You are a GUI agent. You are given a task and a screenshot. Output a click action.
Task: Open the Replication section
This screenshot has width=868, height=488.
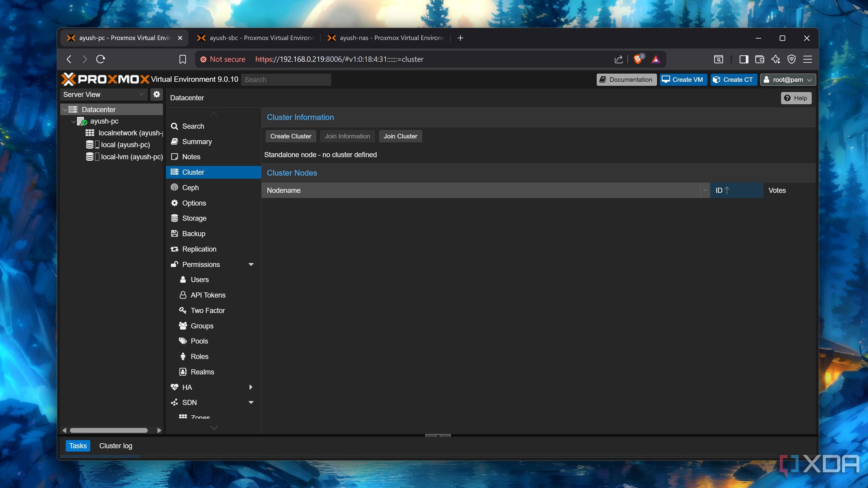pos(213,249)
